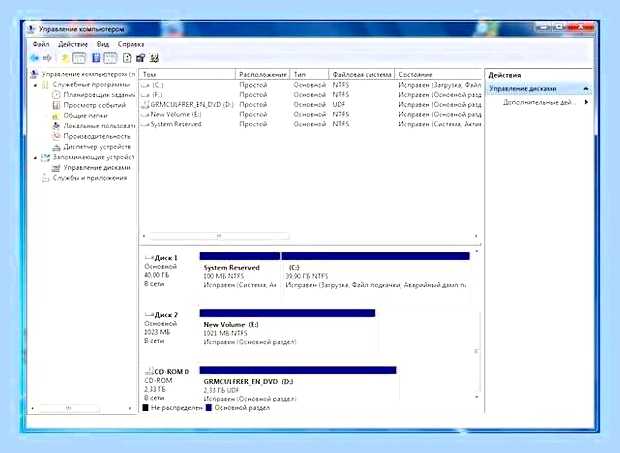Select Просмотр событий in the tree
Viewport: 620px width, 453px height.
(x=95, y=105)
